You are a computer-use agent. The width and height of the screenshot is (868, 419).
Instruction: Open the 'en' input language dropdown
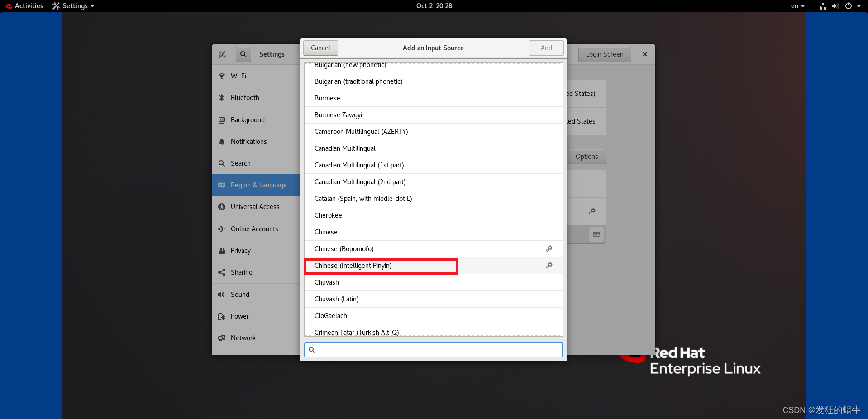pos(797,6)
